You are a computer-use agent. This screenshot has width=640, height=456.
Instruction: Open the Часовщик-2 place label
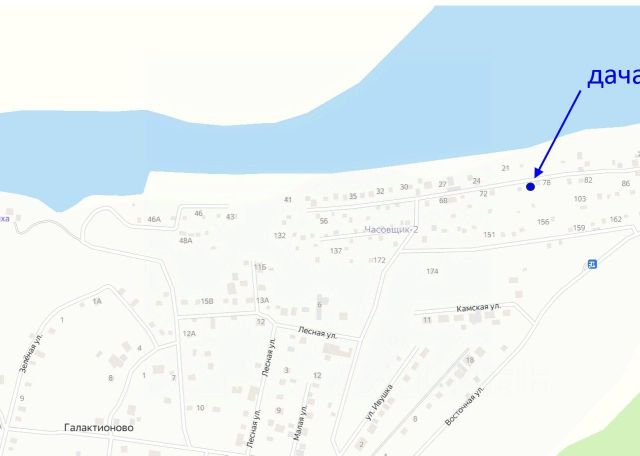tap(391, 229)
